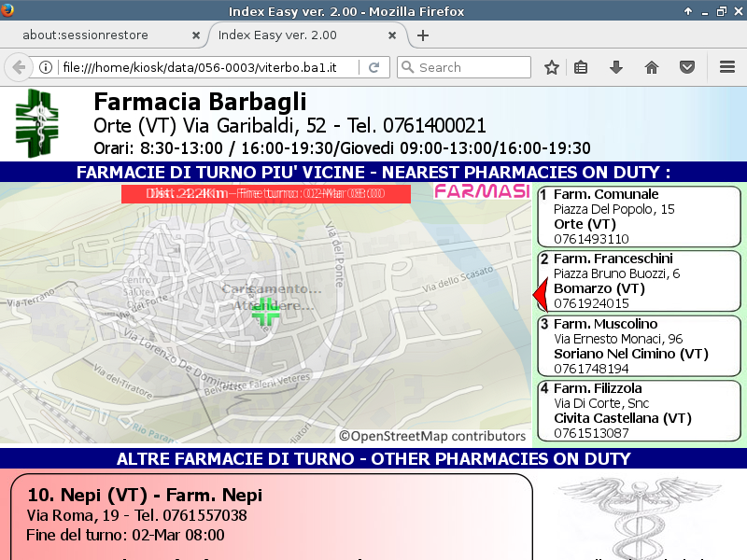
Task: Show site information icon in address bar
Action: tap(45, 67)
